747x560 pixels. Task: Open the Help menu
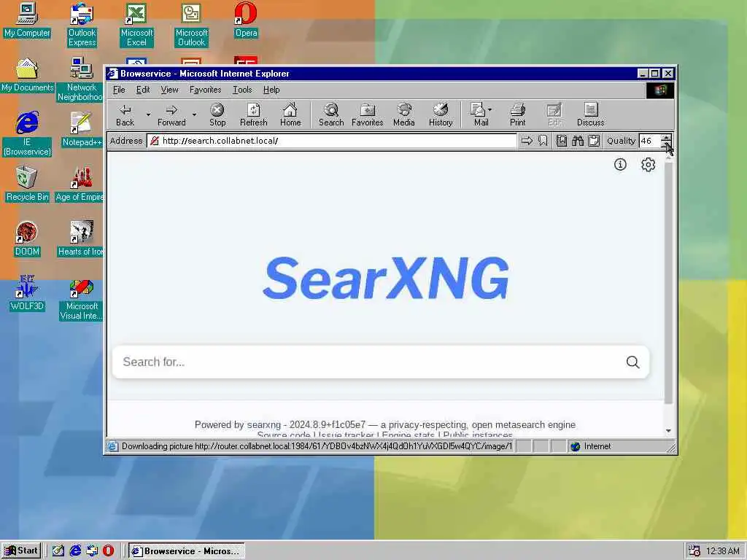point(271,90)
